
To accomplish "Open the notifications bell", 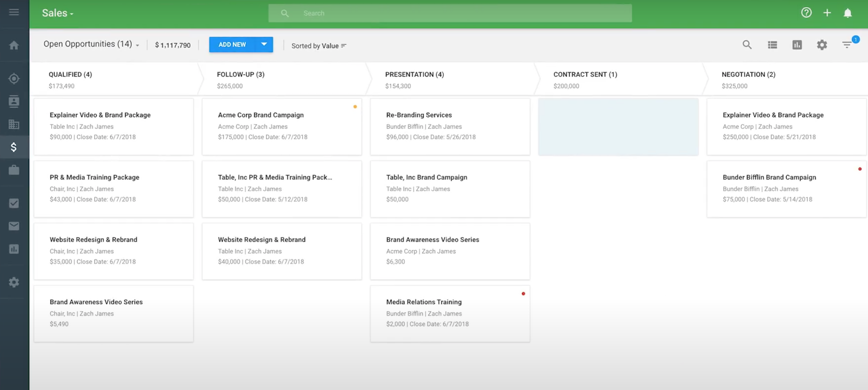I will point(848,13).
